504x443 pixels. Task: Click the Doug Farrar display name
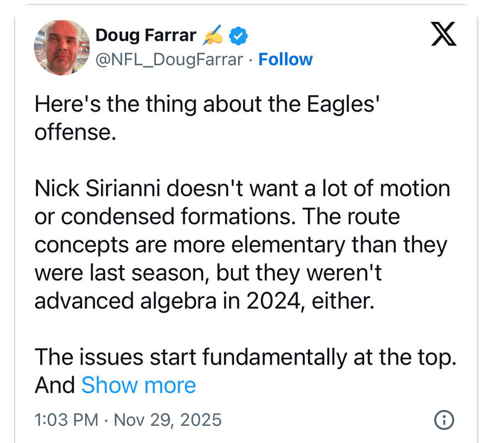[145, 35]
